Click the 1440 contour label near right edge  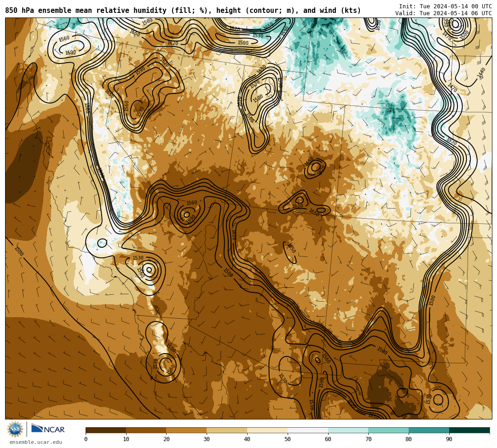pyautogui.click(x=481, y=73)
